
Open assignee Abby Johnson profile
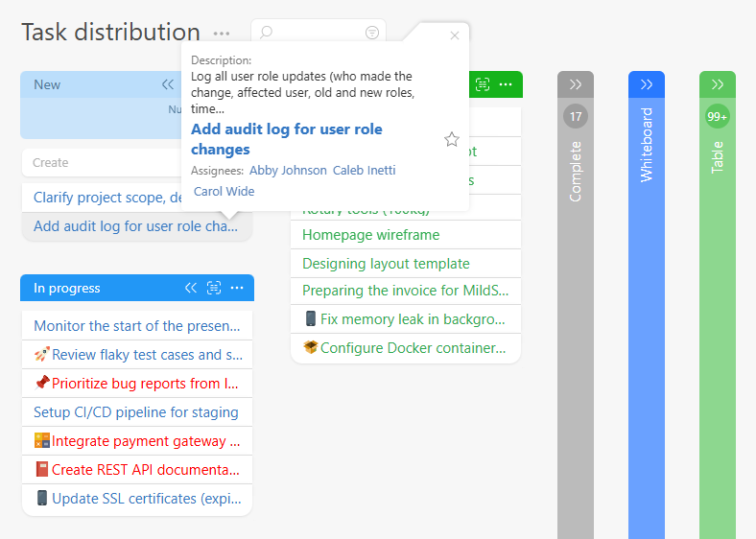pos(288,171)
